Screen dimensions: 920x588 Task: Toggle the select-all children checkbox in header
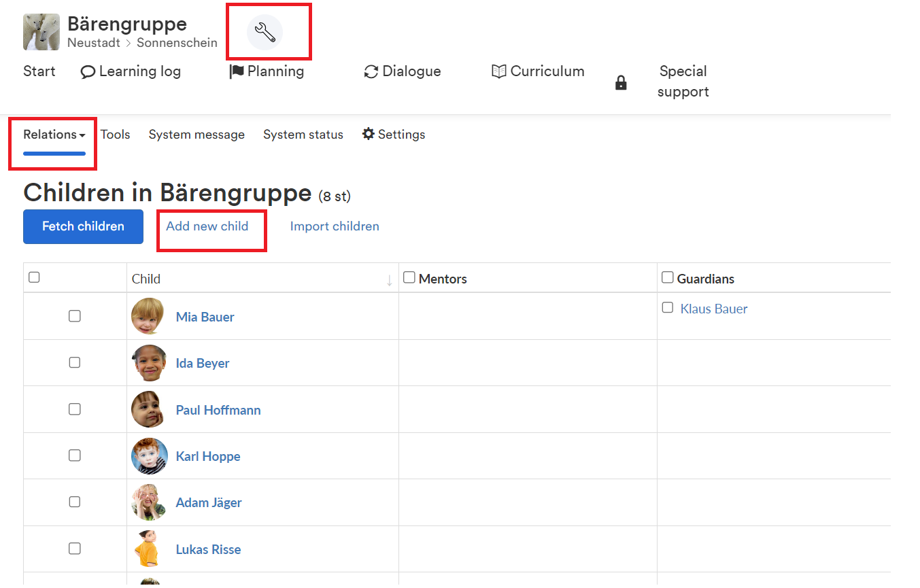coord(34,277)
